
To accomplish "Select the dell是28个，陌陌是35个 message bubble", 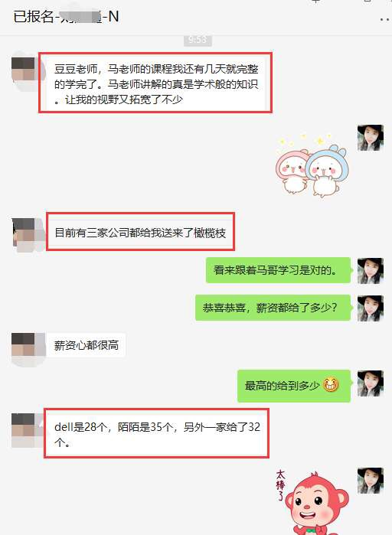I will (157, 435).
